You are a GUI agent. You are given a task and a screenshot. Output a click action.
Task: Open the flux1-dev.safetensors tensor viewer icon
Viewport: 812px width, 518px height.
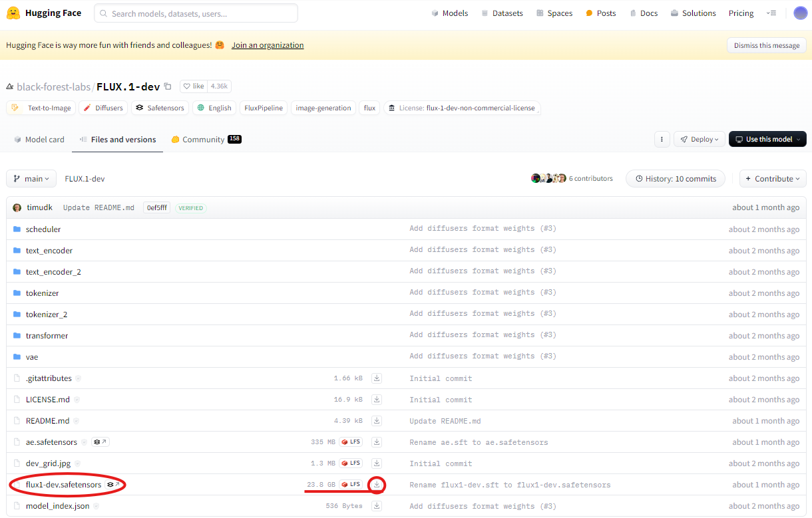point(114,485)
